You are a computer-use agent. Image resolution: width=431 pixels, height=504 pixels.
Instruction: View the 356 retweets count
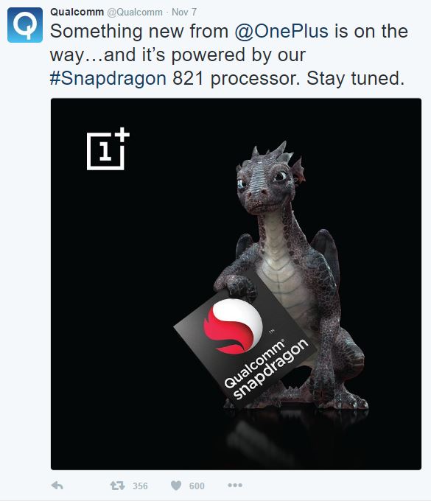coord(140,486)
